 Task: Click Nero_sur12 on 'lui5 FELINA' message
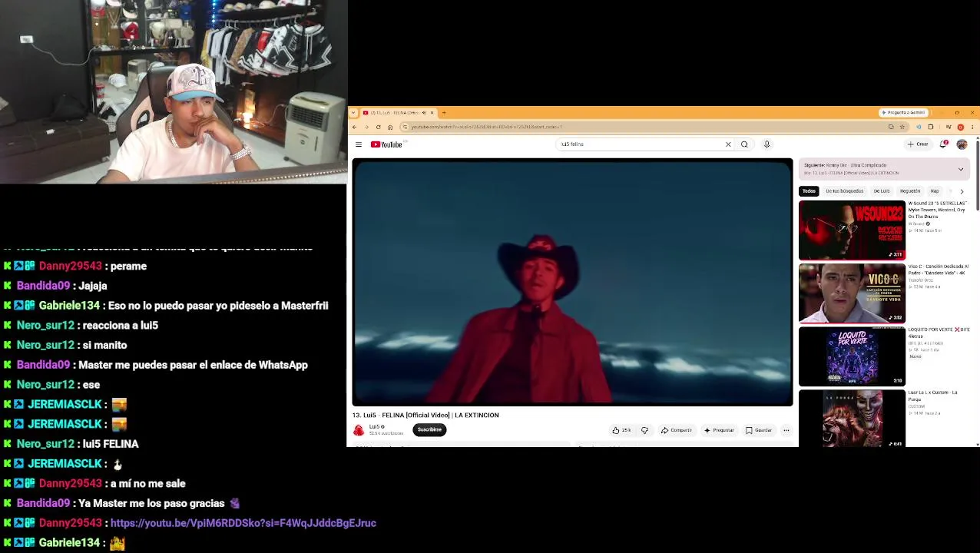click(x=45, y=444)
